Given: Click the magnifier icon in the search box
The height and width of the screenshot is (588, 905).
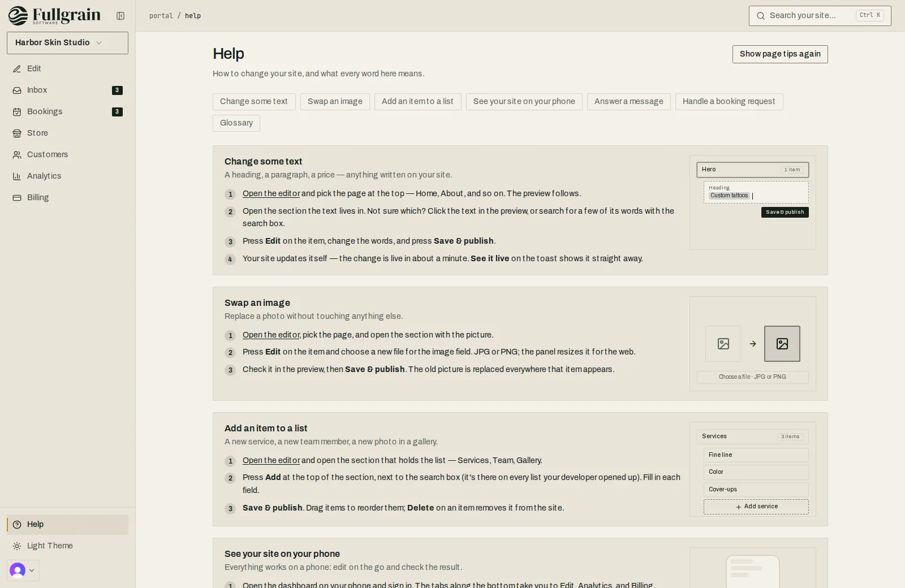Looking at the screenshot, I should (x=761, y=16).
